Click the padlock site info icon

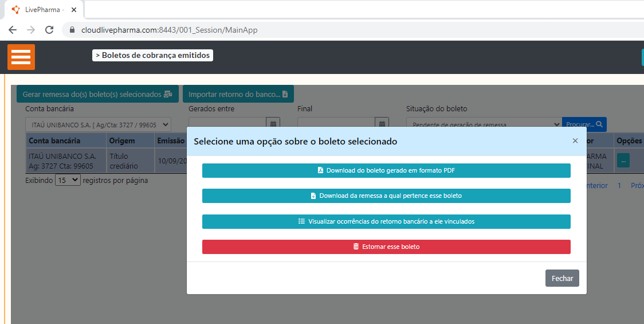(72, 30)
